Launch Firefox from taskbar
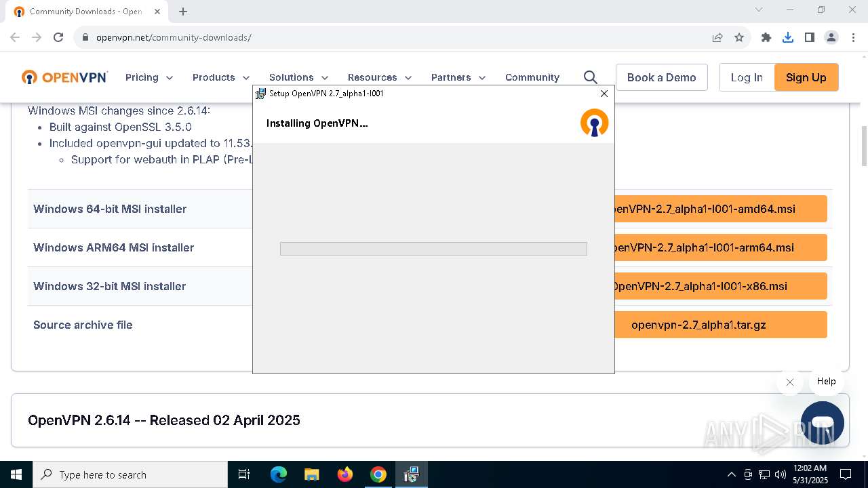The height and width of the screenshot is (488, 868). (345, 474)
